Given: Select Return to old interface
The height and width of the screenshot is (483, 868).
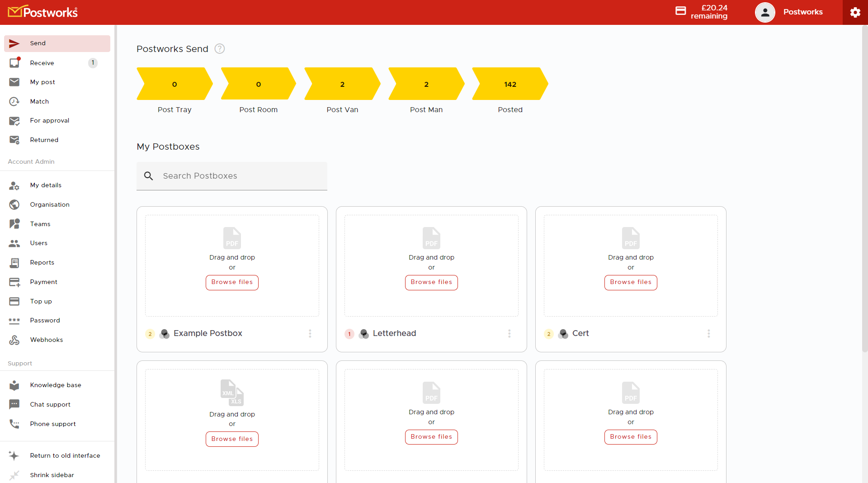Looking at the screenshot, I should coord(65,455).
